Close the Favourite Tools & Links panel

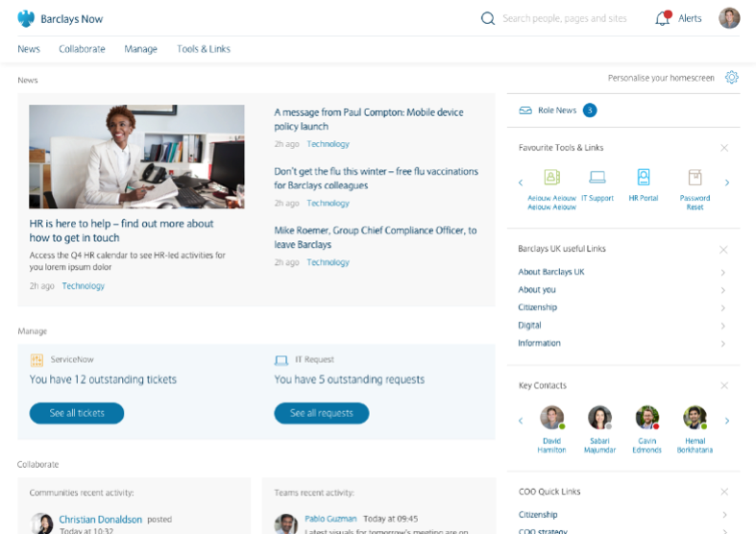point(724,148)
